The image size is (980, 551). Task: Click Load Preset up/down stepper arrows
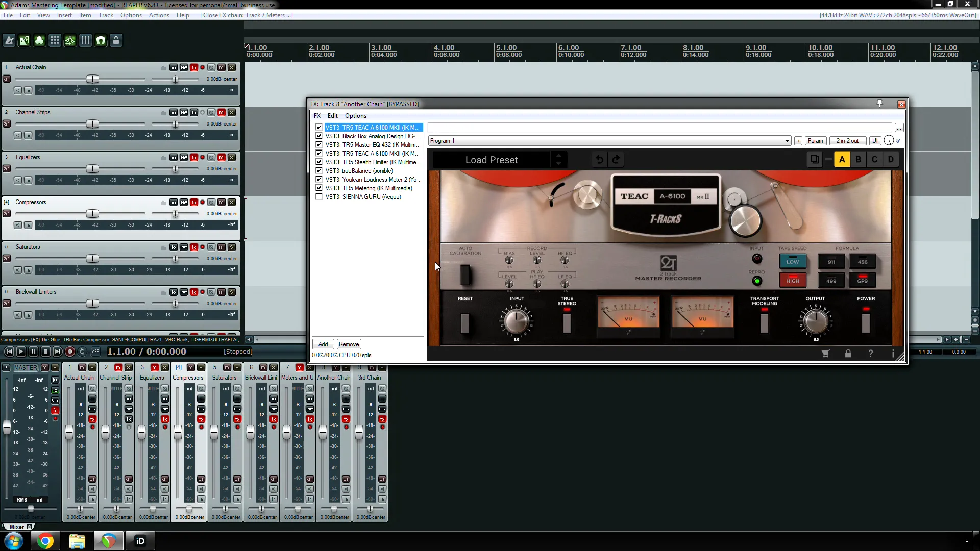coord(559,160)
